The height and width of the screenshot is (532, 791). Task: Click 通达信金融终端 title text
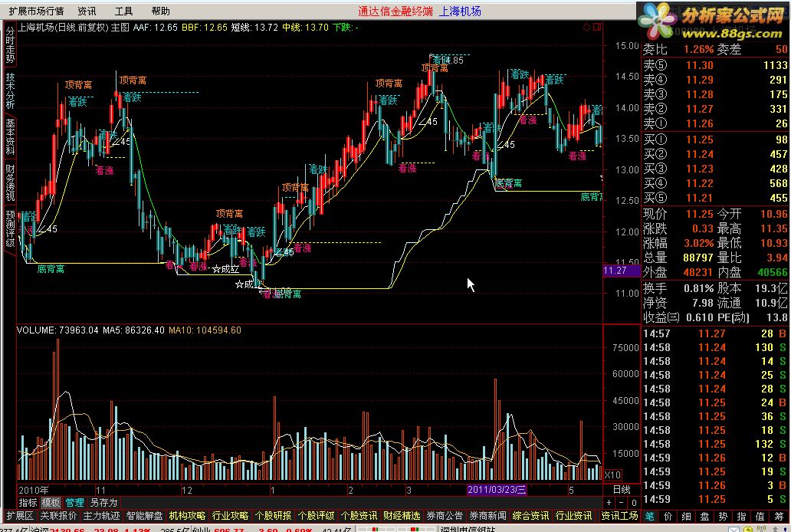click(x=395, y=11)
